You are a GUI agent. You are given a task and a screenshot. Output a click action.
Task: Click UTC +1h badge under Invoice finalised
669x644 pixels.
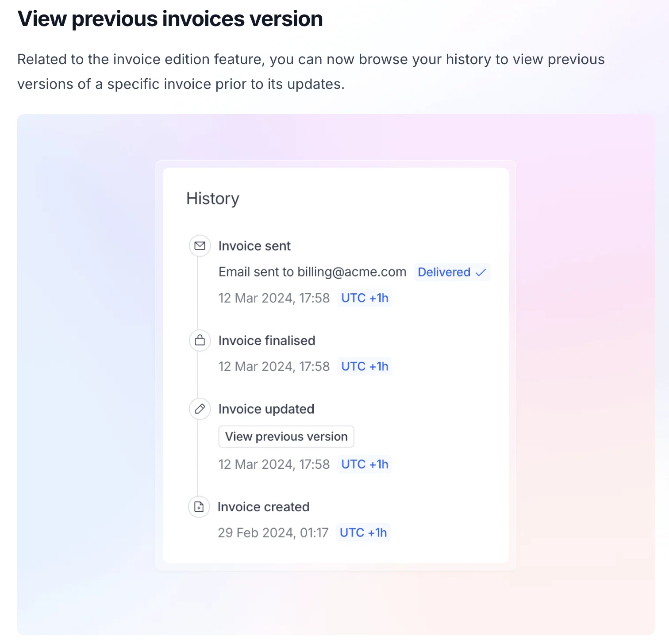[x=365, y=367]
